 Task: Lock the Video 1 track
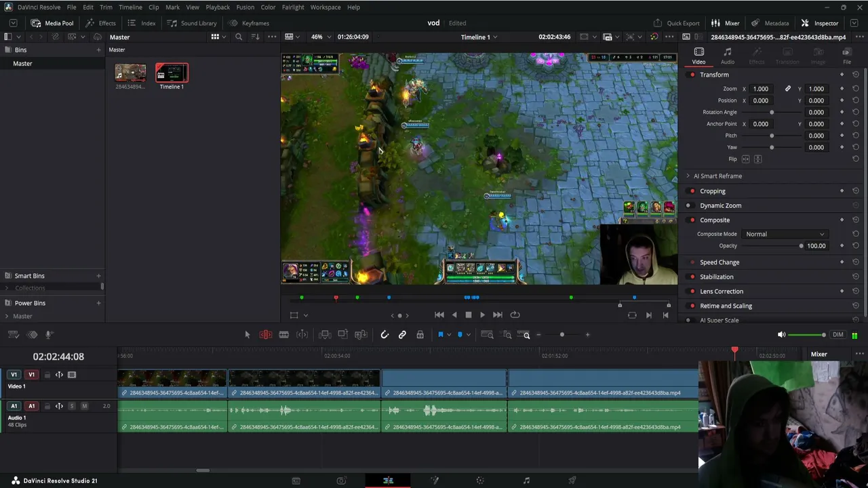tap(47, 375)
